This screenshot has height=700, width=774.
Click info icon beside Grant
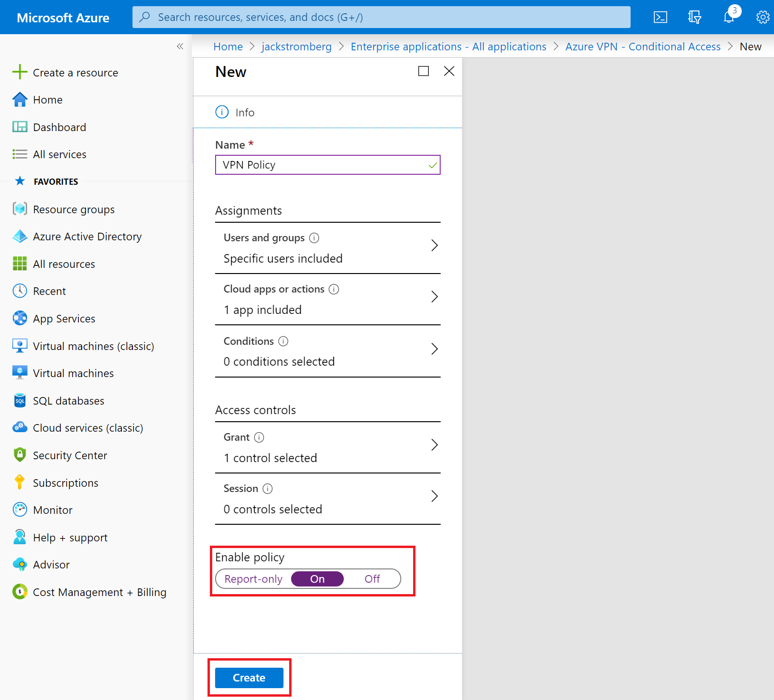click(x=259, y=437)
